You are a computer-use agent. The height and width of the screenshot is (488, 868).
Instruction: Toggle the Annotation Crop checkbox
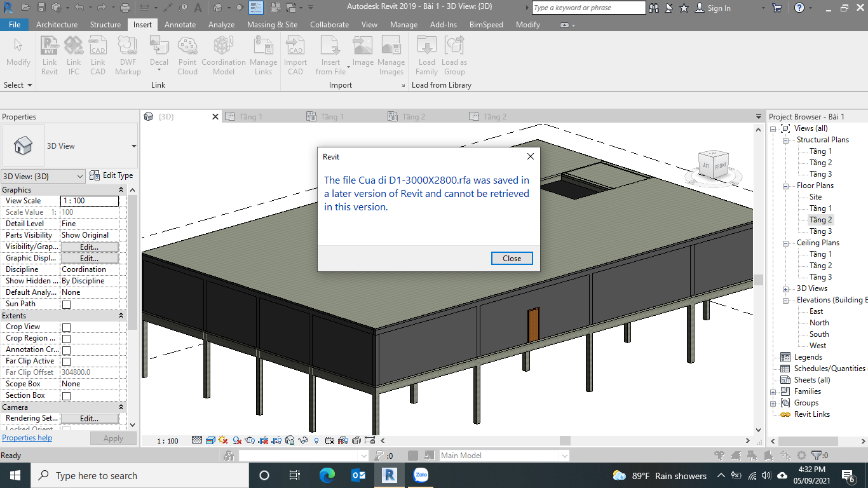[x=66, y=350]
